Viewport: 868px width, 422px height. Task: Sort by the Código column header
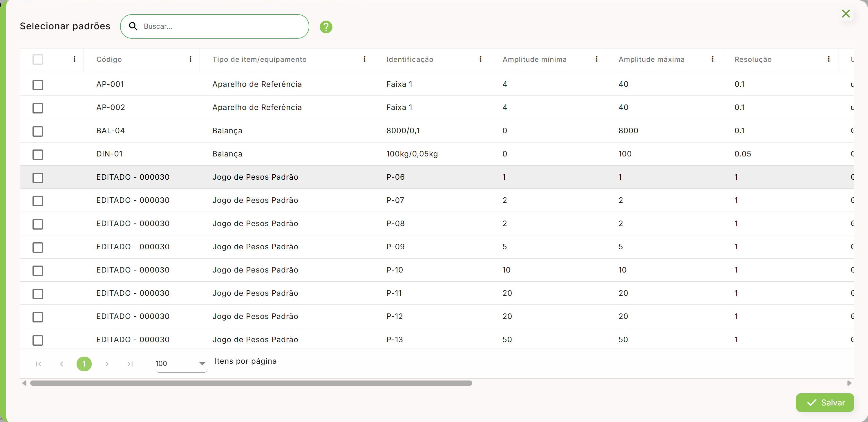pos(109,59)
